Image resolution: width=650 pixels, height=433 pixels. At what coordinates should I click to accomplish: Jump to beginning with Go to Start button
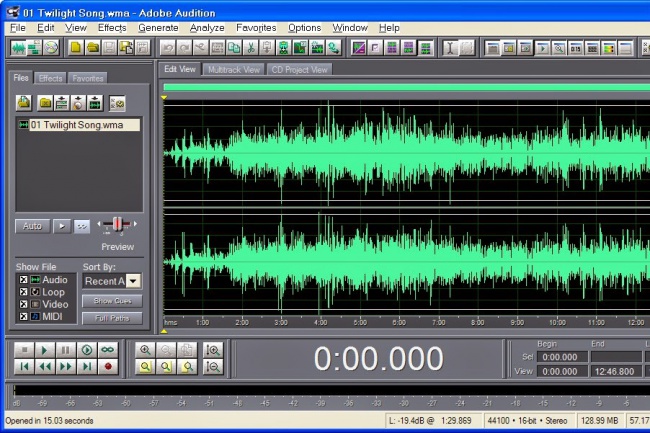coord(24,367)
